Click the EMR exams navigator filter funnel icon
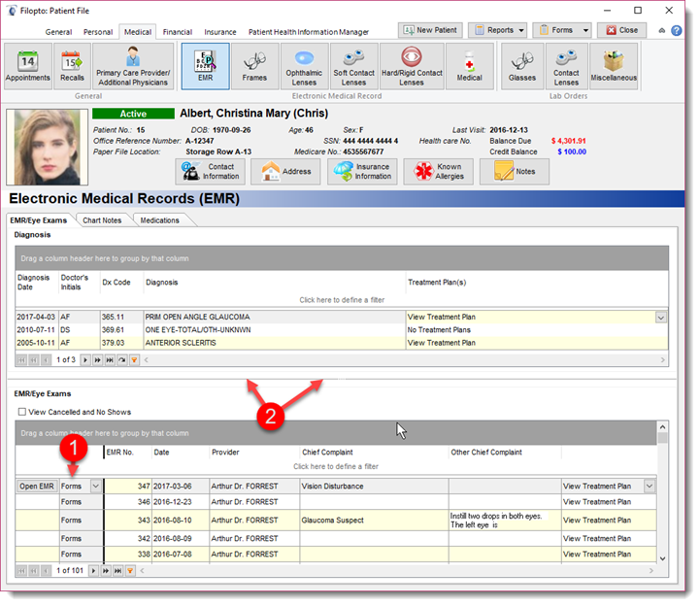Screen dimensions: 700x606 (x=130, y=571)
